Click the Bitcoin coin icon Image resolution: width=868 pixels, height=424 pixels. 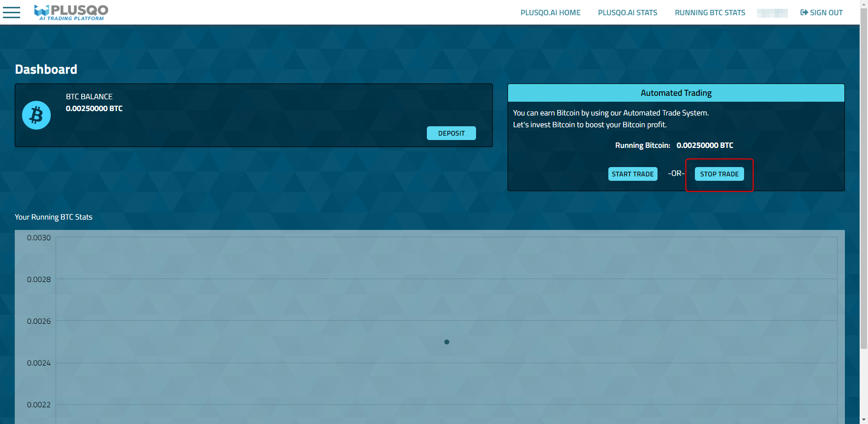pos(36,115)
